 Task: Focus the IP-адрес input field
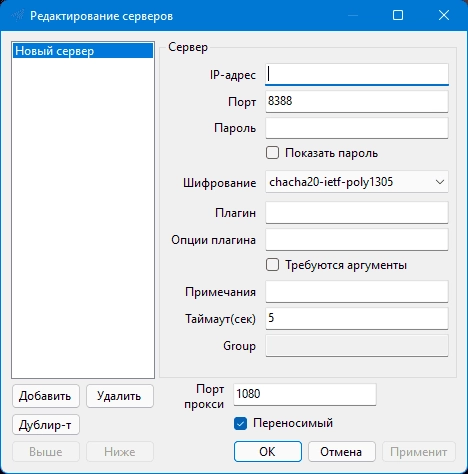tap(357, 74)
